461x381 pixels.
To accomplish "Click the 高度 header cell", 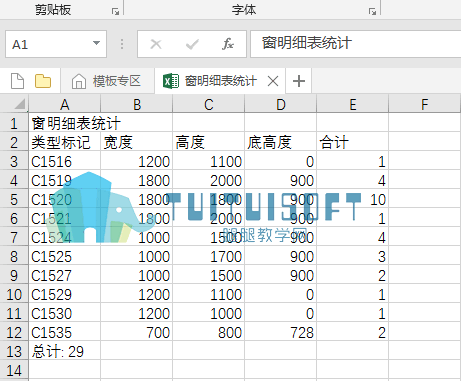I will [x=209, y=142].
